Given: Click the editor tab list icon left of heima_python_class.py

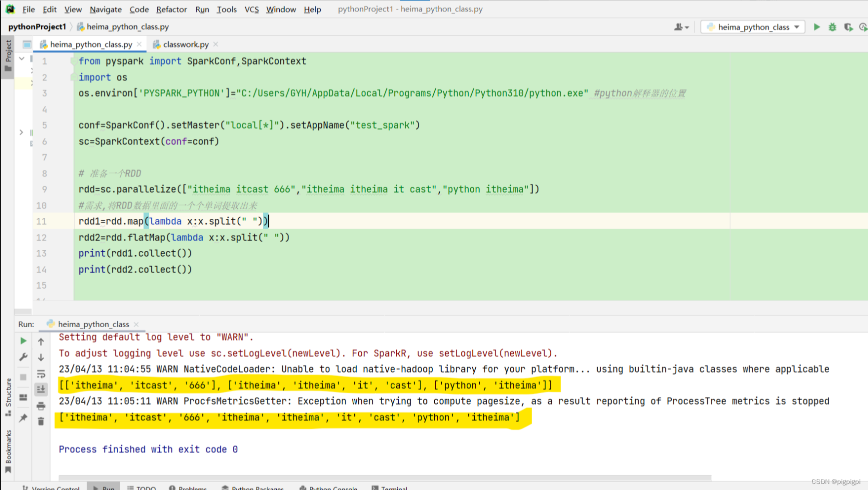Looking at the screenshot, I should click(x=27, y=44).
